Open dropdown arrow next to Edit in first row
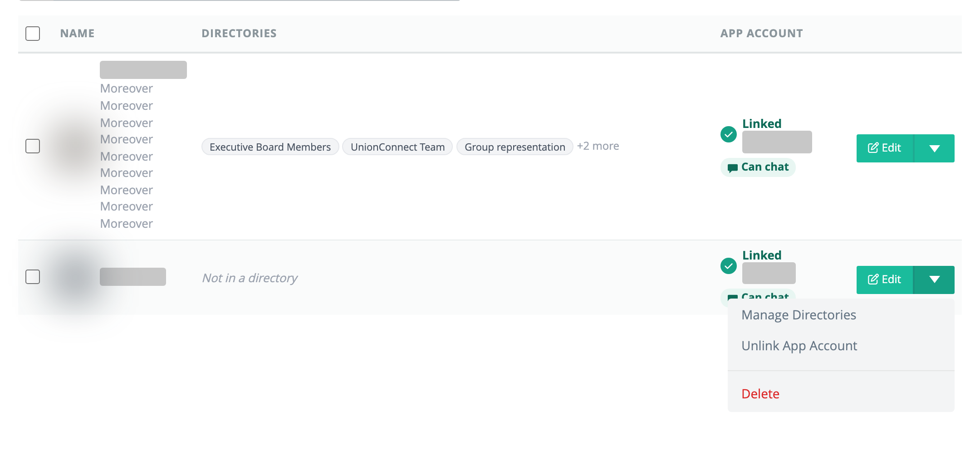This screenshot has height=451, width=980. tap(934, 148)
